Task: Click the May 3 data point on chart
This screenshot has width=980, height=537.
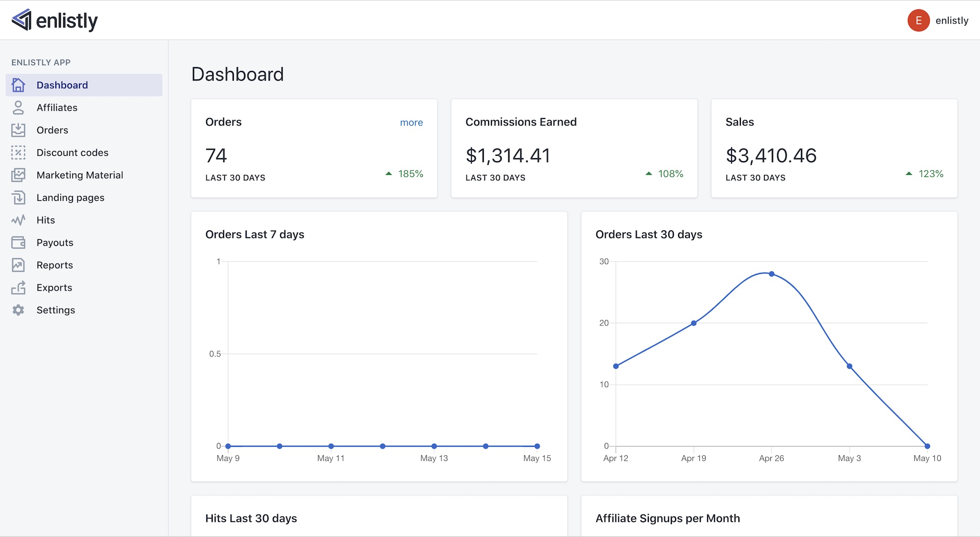Action: pyautogui.click(x=850, y=366)
